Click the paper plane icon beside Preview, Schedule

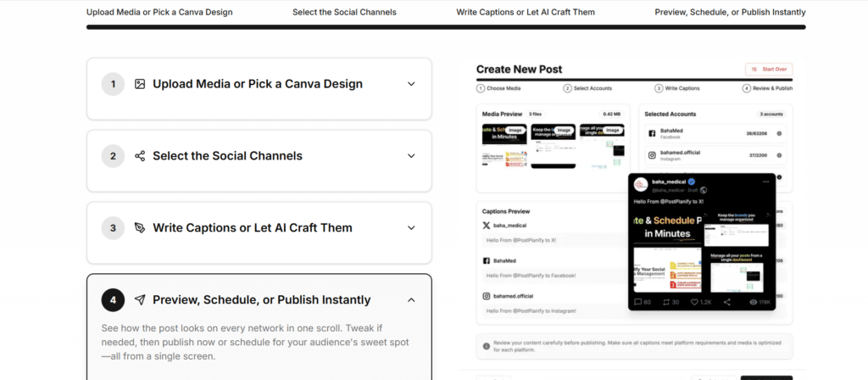(x=140, y=299)
